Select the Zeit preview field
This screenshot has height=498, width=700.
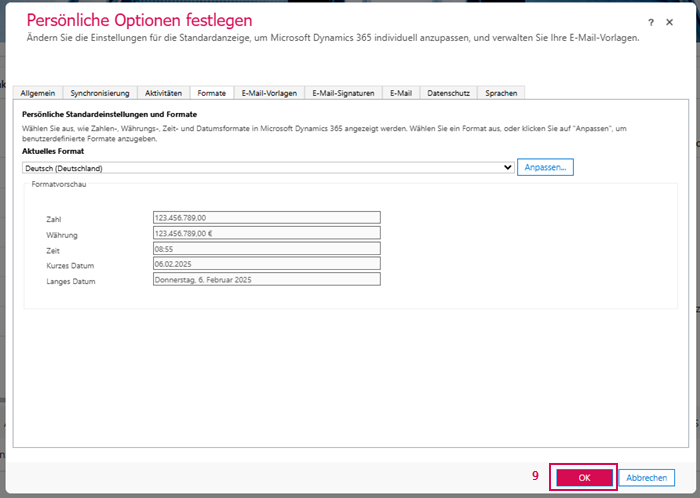point(266,248)
